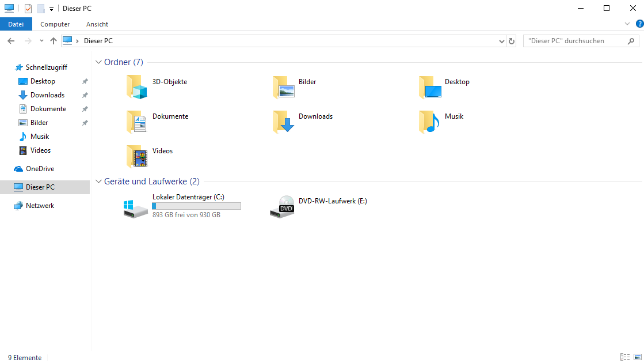Open the Musik folder icon in Ordner
This screenshot has width=644, height=363.
click(x=429, y=121)
